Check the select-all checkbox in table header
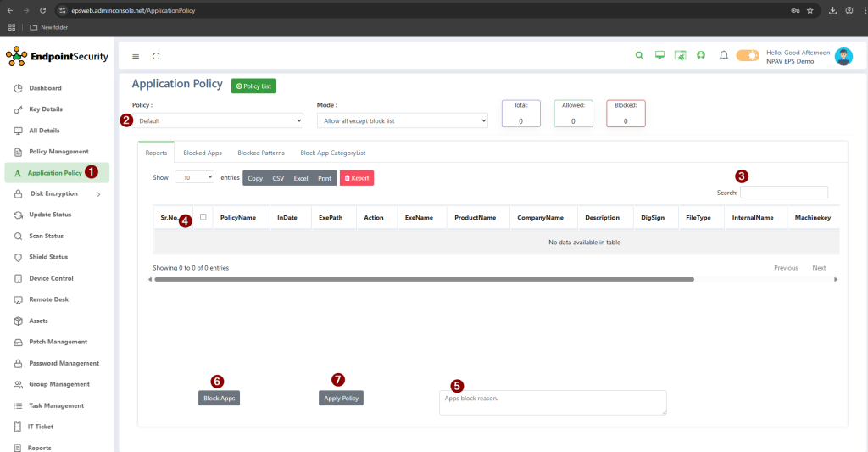The width and height of the screenshot is (868, 452). click(203, 217)
